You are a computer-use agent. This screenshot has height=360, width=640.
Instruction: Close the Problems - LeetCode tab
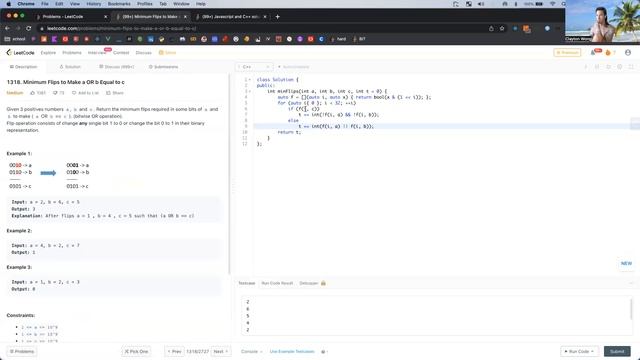tap(105, 17)
